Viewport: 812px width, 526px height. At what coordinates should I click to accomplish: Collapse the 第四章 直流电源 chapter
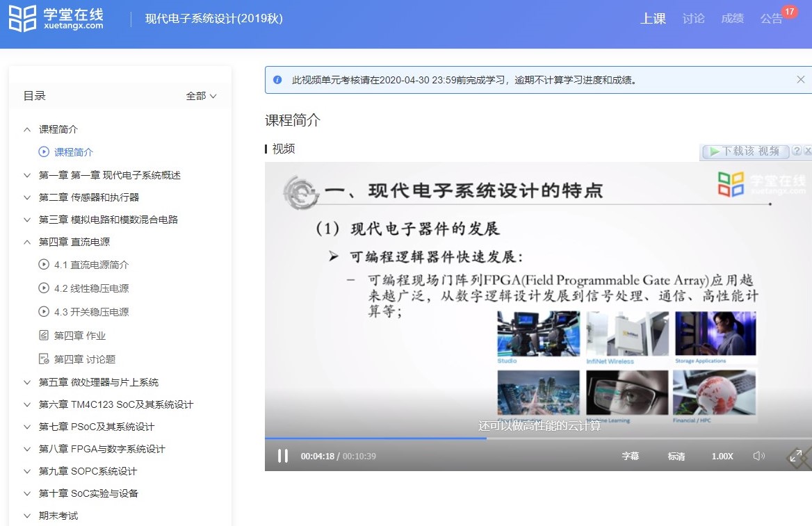pos(29,241)
